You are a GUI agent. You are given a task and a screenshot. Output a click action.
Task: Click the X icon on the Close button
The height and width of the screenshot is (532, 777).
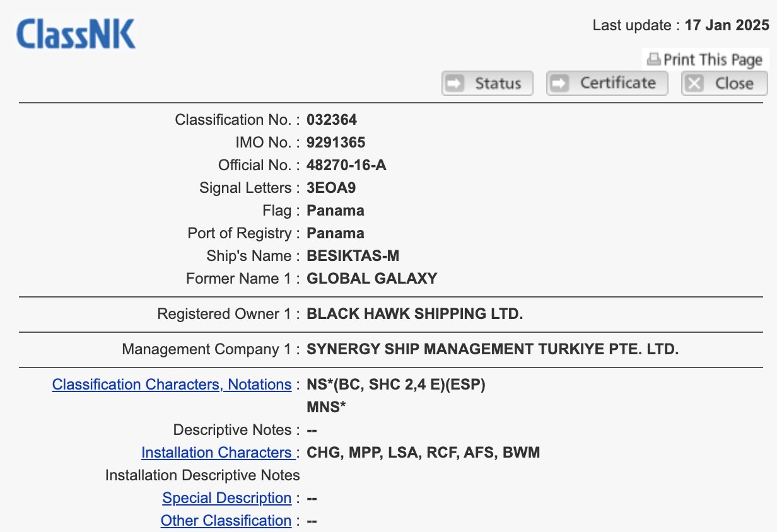[694, 83]
